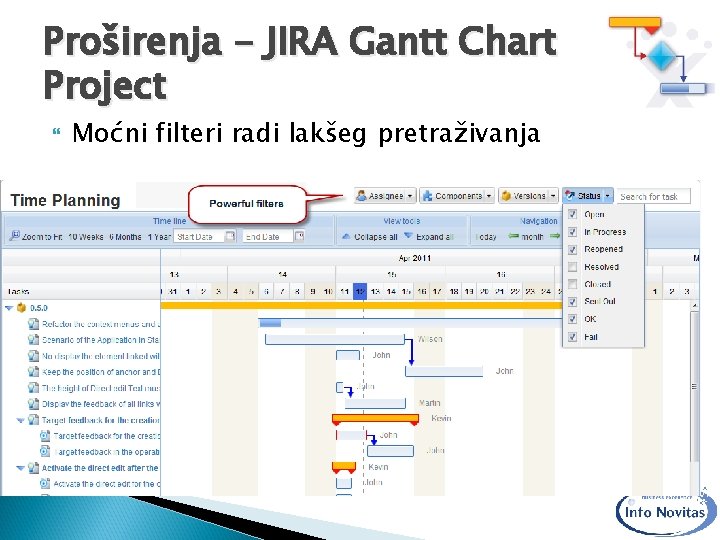
Task: Select task 'Scenario of the Application in'
Action: [x=101, y=340]
